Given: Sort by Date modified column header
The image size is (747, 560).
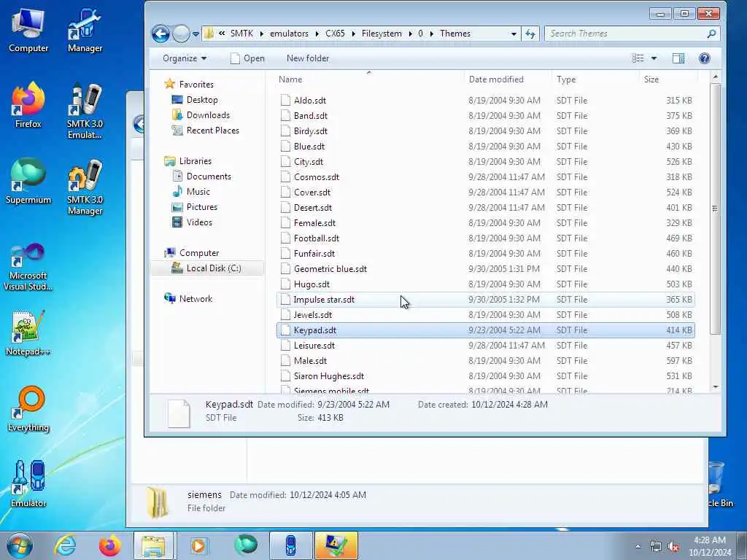Looking at the screenshot, I should click(x=508, y=79).
